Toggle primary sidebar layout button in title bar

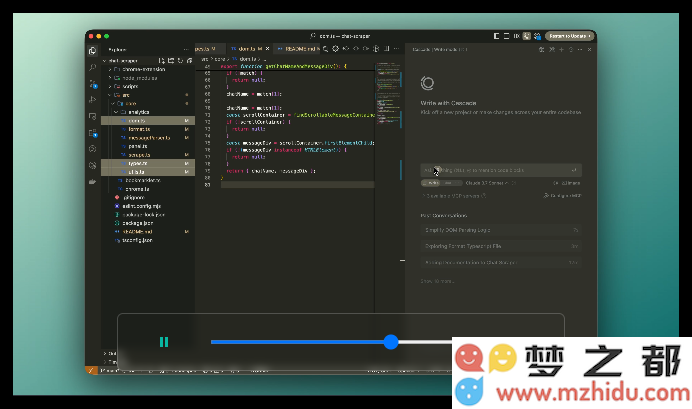pyautogui.click(x=496, y=36)
